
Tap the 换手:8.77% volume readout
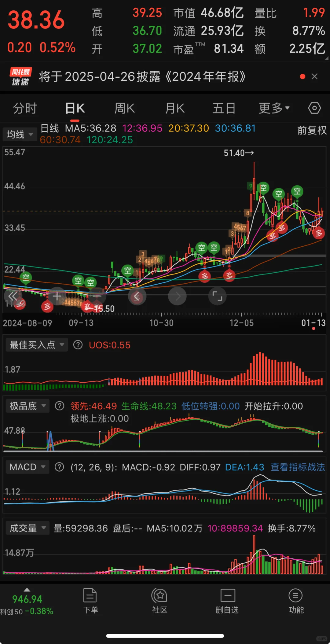[291, 528]
